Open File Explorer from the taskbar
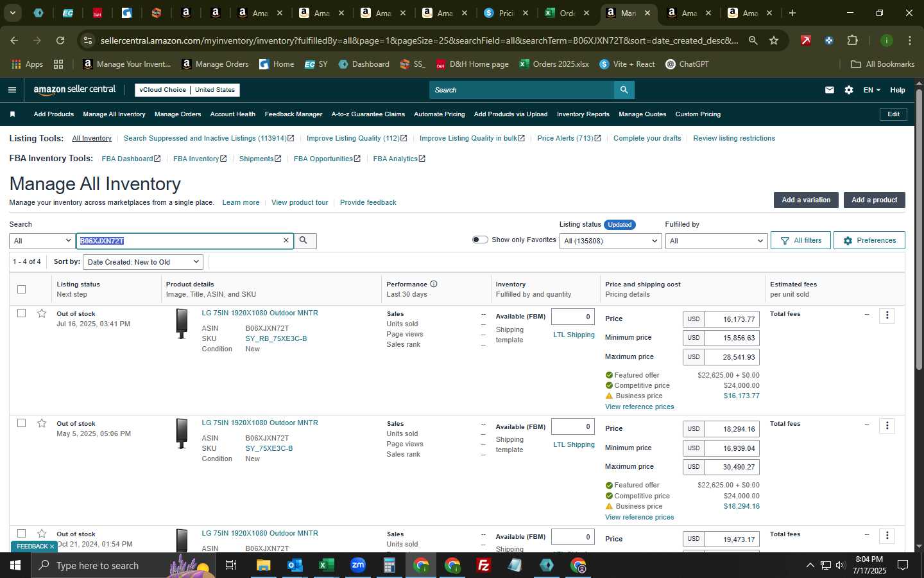This screenshot has height=578, width=924. coord(263,565)
